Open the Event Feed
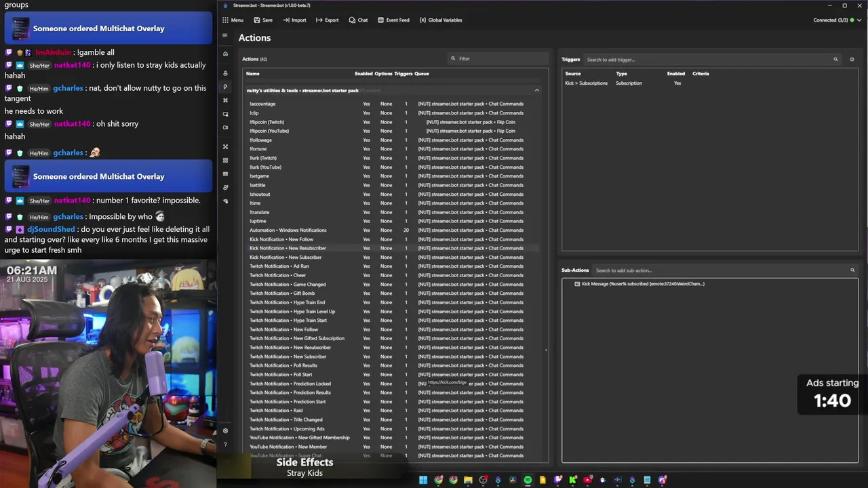The width and height of the screenshot is (868, 488). 393,20
